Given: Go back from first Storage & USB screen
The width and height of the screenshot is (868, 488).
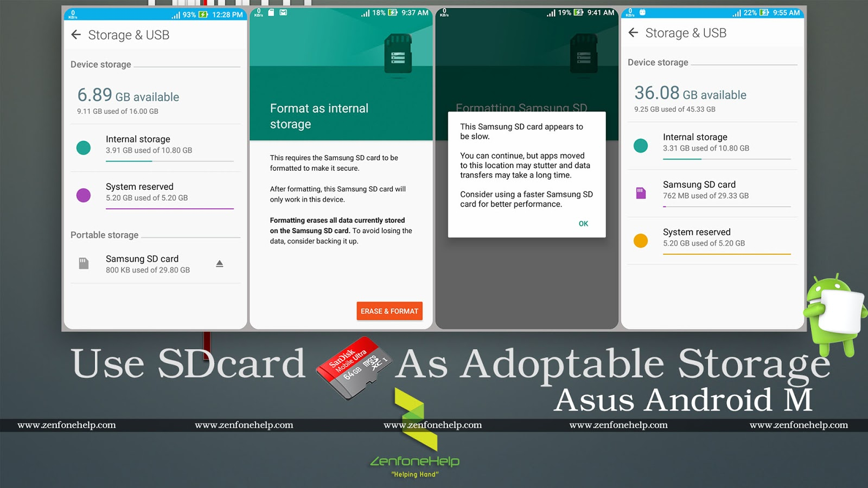Looking at the screenshot, I should pyautogui.click(x=76, y=35).
